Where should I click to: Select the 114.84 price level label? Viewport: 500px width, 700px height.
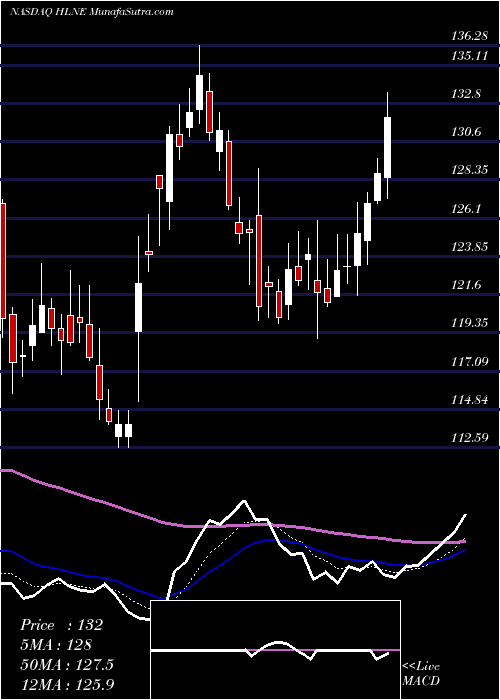pyautogui.click(x=469, y=399)
